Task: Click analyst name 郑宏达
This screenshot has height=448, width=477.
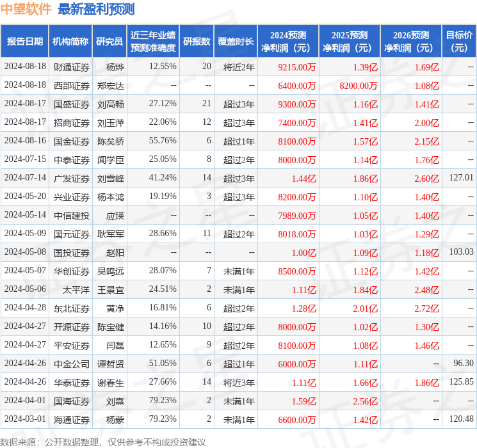Action: point(111,86)
